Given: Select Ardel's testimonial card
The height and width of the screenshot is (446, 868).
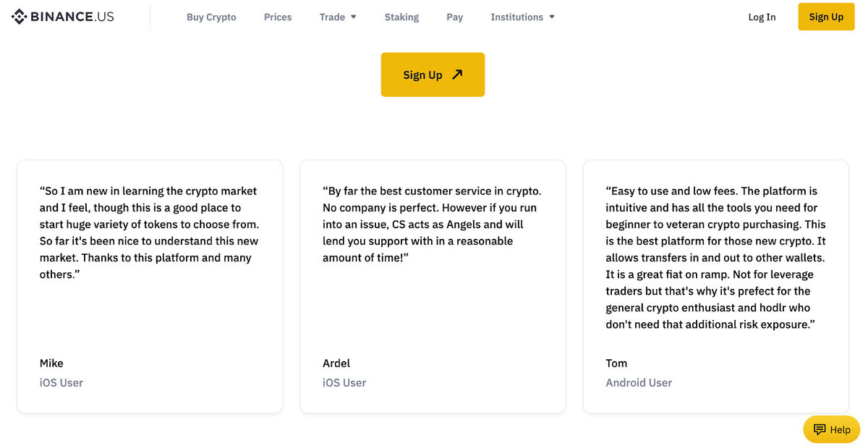Looking at the screenshot, I should point(433,287).
